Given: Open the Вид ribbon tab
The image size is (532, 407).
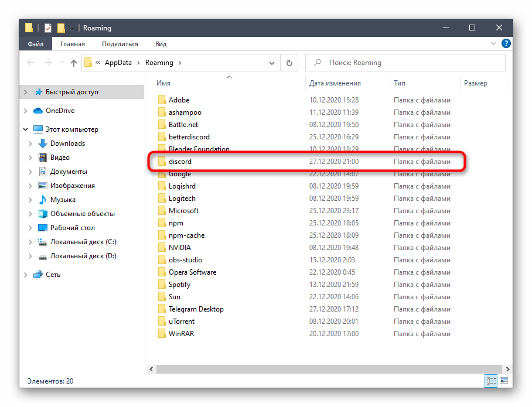Looking at the screenshot, I should tap(161, 44).
